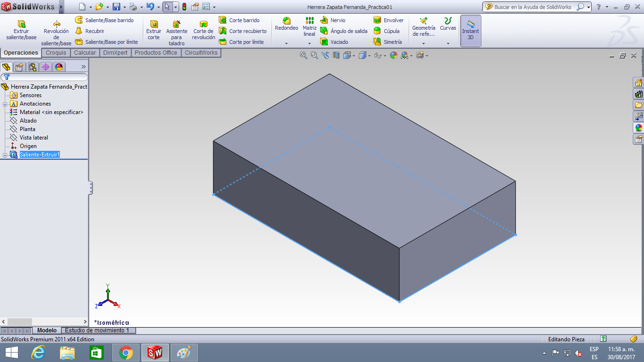Expand the Saliente-Extruir1 feature node
644x362 pixels.
tap(4, 155)
